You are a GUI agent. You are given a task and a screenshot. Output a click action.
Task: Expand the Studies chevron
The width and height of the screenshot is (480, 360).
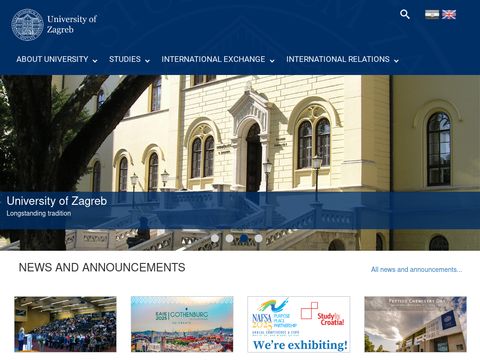[x=147, y=61]
